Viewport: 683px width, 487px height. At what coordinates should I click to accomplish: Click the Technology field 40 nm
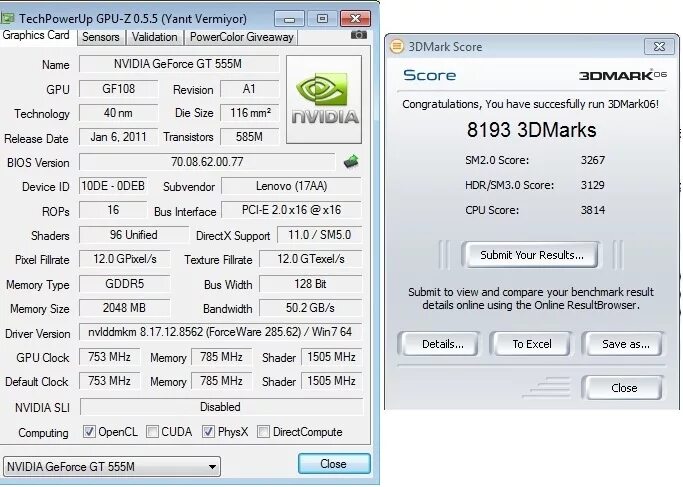pyautogui.click(x=118, y=113)
